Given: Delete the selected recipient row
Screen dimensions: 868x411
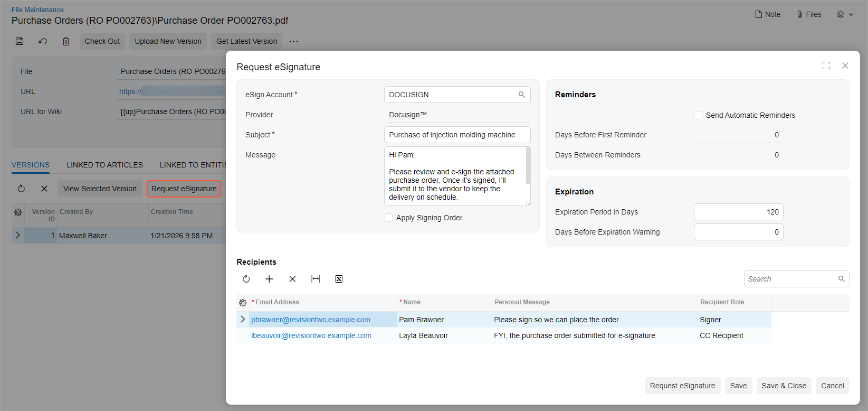Looking at the screenshot, I should tap(292, 279).
